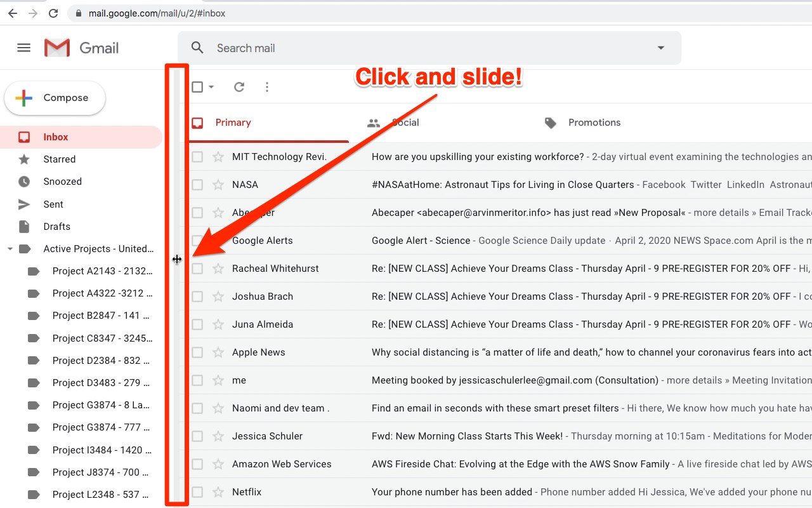Click the Sent arrow icon

24,204
